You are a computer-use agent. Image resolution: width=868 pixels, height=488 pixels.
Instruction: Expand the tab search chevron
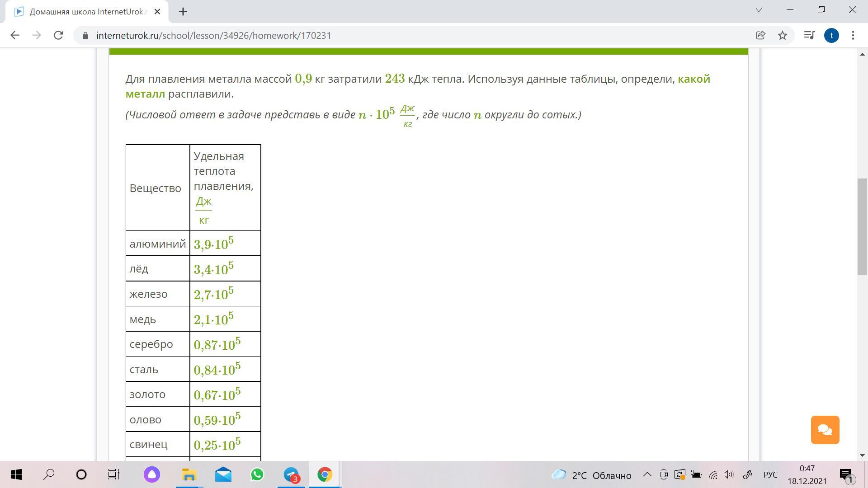point(759,10)
